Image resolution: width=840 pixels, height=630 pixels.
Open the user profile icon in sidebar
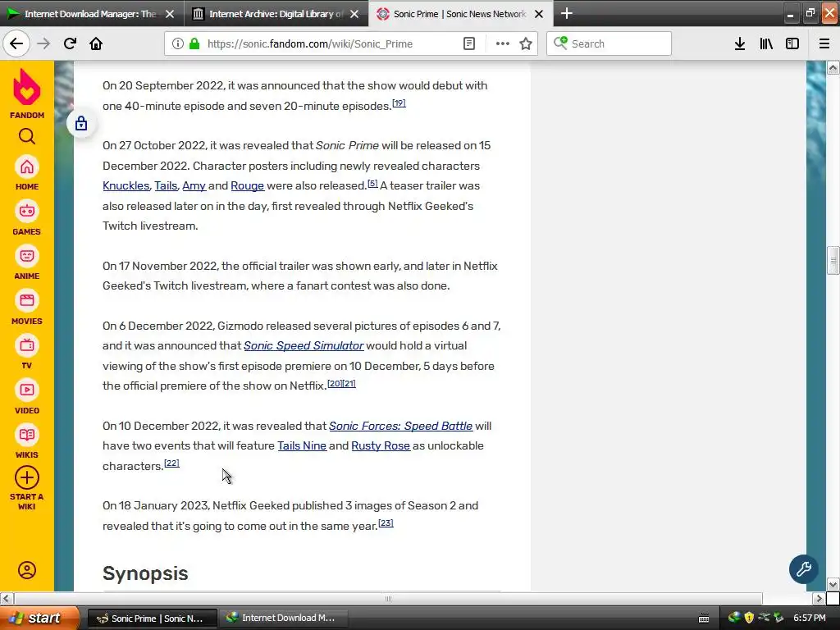pos(27,570)
